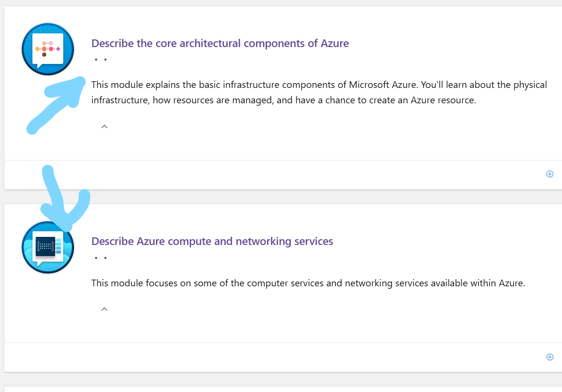Collapse the core architectural components module chevron

click(x=104, y=126)
